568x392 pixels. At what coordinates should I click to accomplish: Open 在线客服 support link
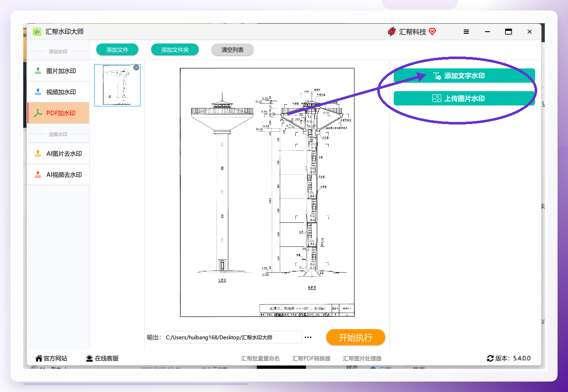[x=102, y=358]
